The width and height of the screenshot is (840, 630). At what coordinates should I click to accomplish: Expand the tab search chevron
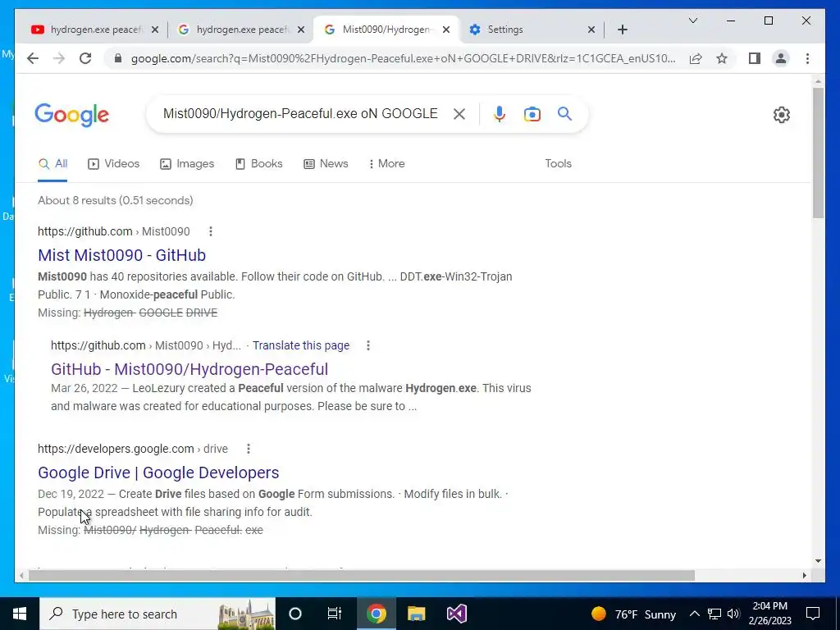point(692,21)
